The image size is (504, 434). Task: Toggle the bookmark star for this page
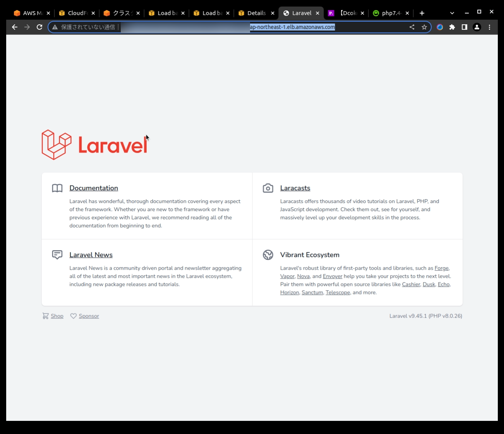click(424, 27)
